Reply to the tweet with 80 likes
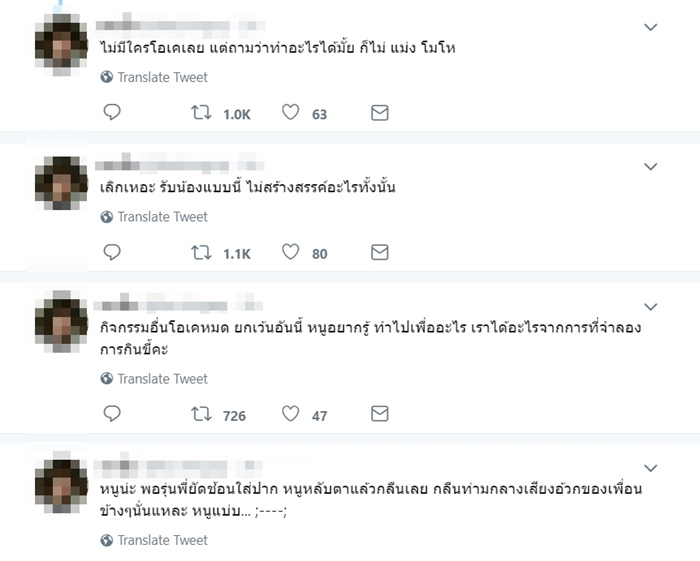This screenshot has width=700, height=561. [x=112, y=253]
